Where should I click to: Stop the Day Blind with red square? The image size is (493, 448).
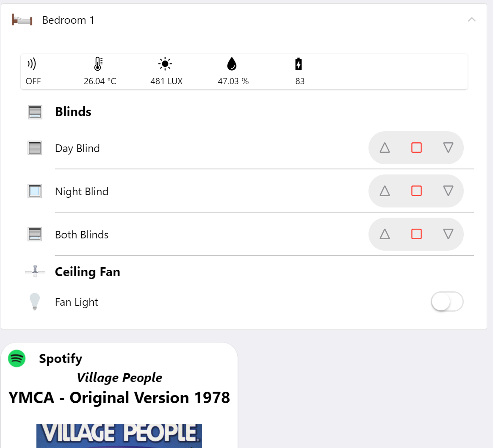(x=416, y=148)
